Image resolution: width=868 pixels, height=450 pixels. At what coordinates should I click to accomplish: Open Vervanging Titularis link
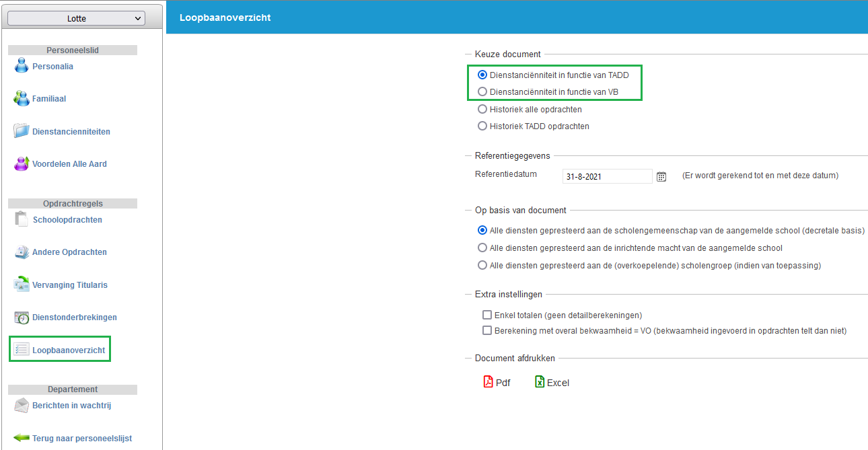coord(70,285)
